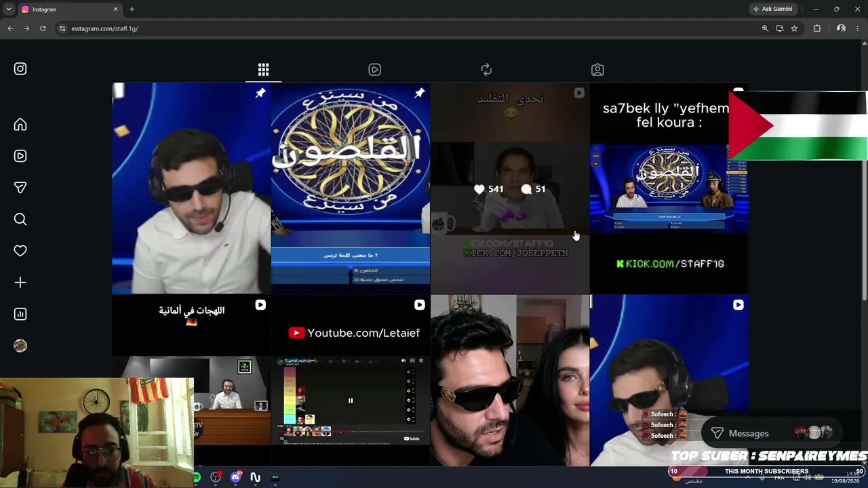The height and width of the screenshot is (488, 868).
Task: Open a new browser tab
Action: [132, 9]
